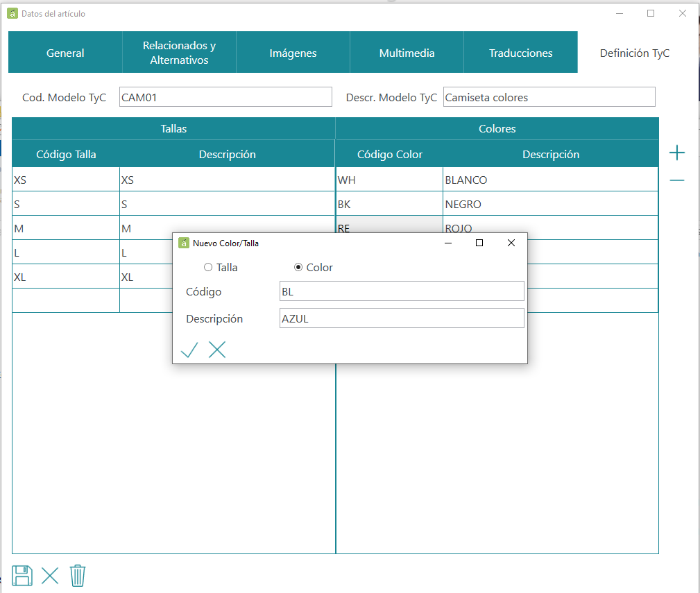700x593 pixels.
Task: Discard changes with bottom X icon
Action: [50, 576]
